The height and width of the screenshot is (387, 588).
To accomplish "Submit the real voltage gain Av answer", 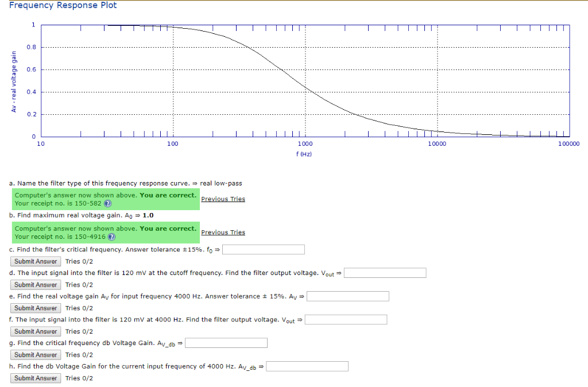I will click(x=35, y=308).
